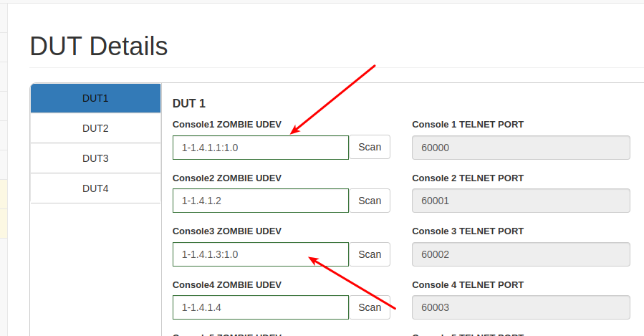Image resolution: width=644 pixels, height=336 pixels.
Task: Click the Console2 ZOMBIE UDEV label
Action: pyautogui.click(x=226, y=178)
